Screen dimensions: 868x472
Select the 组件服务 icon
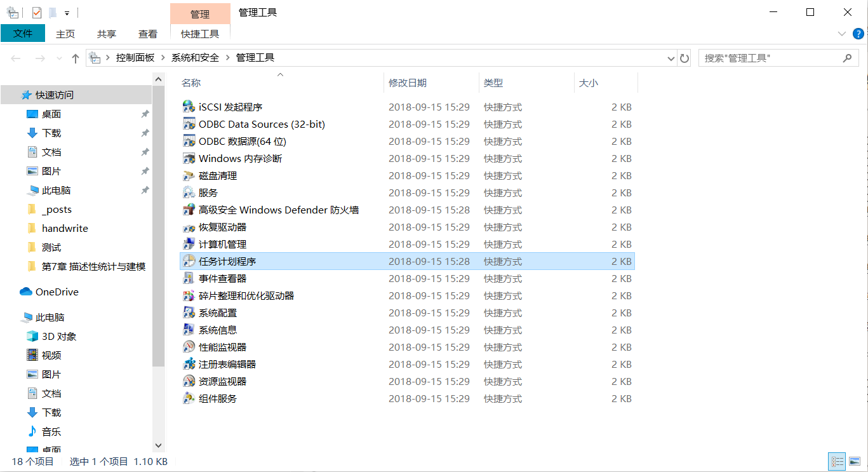tap(189, 398)
